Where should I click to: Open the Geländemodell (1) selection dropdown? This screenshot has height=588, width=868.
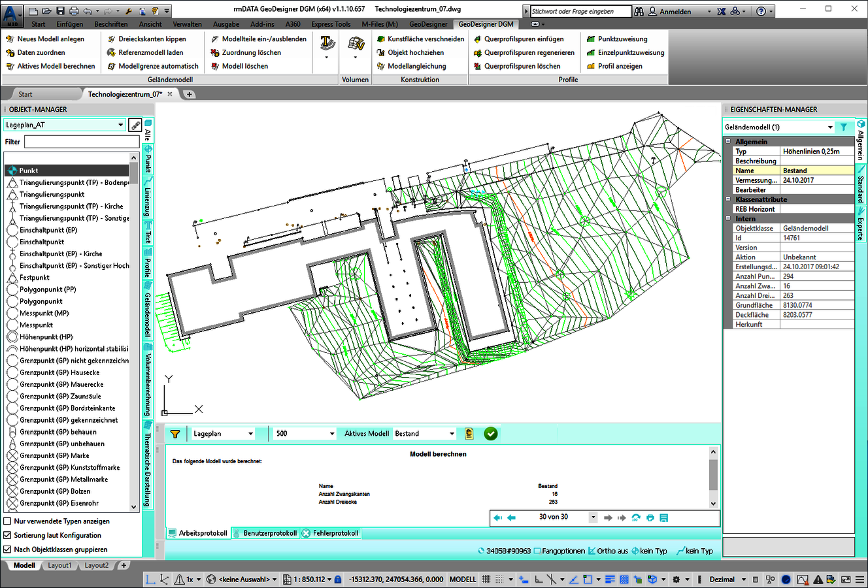(830, 127)
